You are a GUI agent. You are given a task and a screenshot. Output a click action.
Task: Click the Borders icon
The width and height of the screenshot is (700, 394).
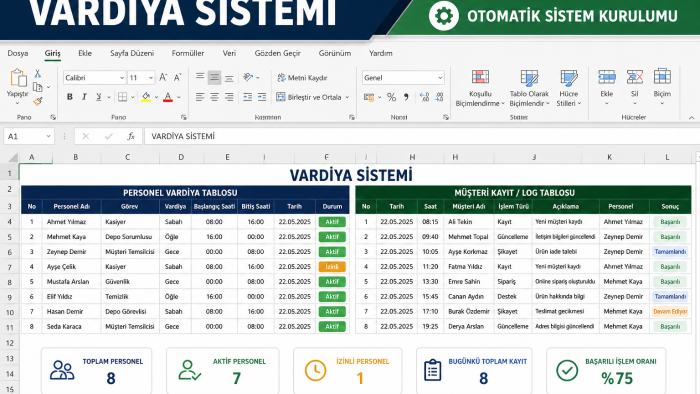coord(122,97)
